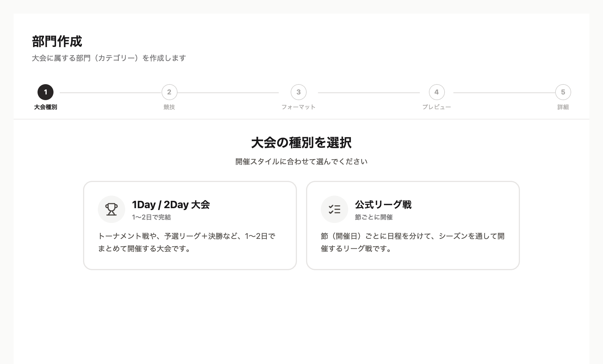Select the 1Day / 2Day 大会 card title
603x364 pixels.
coord(171,205)
